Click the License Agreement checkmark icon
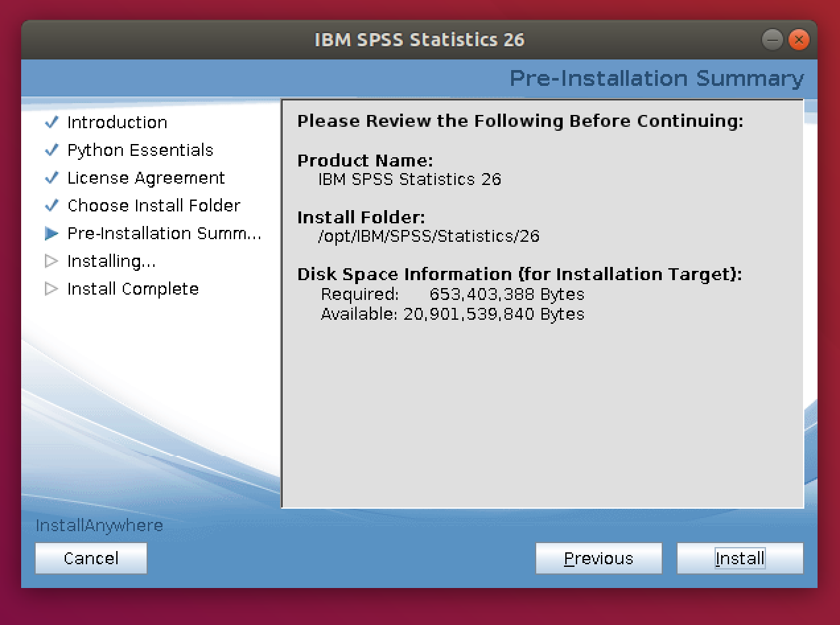 [52, 178]
